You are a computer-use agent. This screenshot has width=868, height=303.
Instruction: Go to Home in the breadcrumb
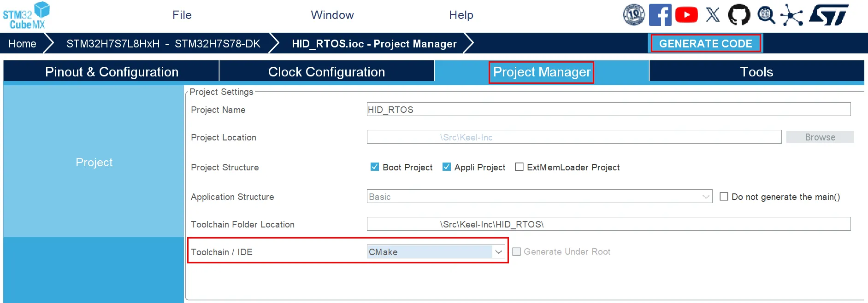point(22,44)
